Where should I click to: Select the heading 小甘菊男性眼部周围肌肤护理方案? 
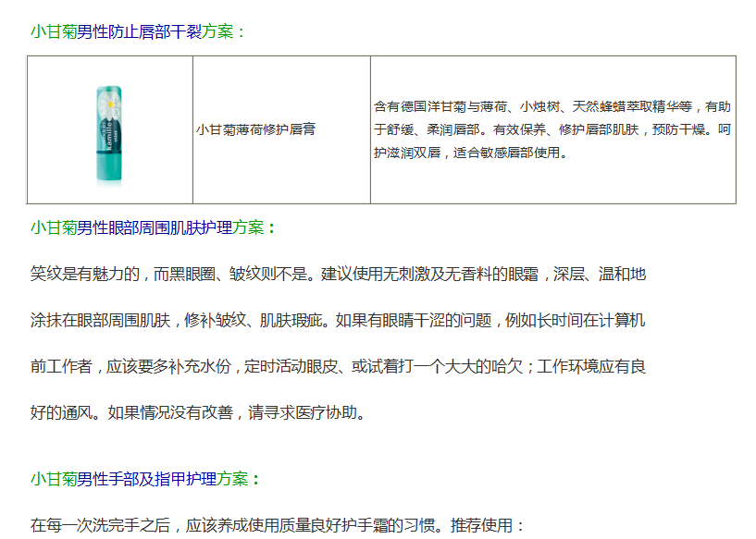coord(153,227)
